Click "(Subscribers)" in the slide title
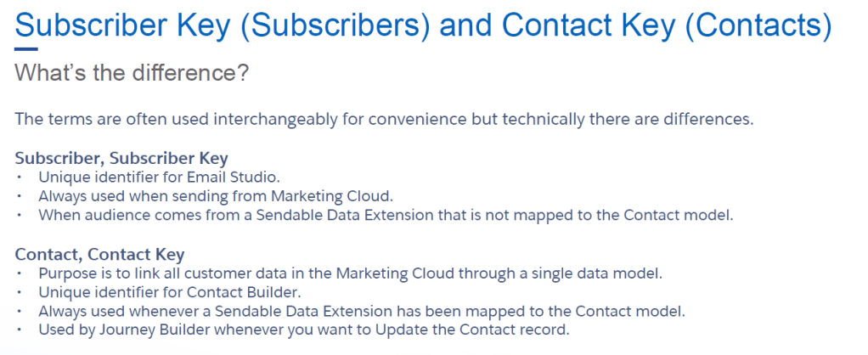 point(334,24)
